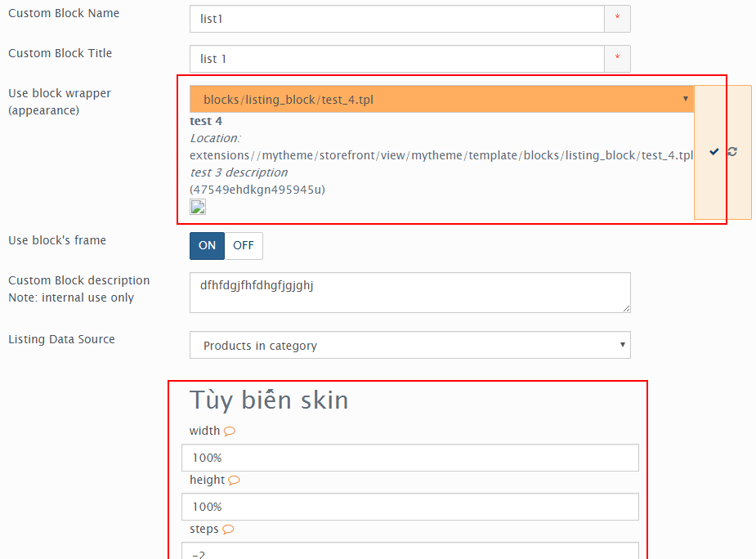Open the block wrapper test_4.tpl dropdown

441,100
